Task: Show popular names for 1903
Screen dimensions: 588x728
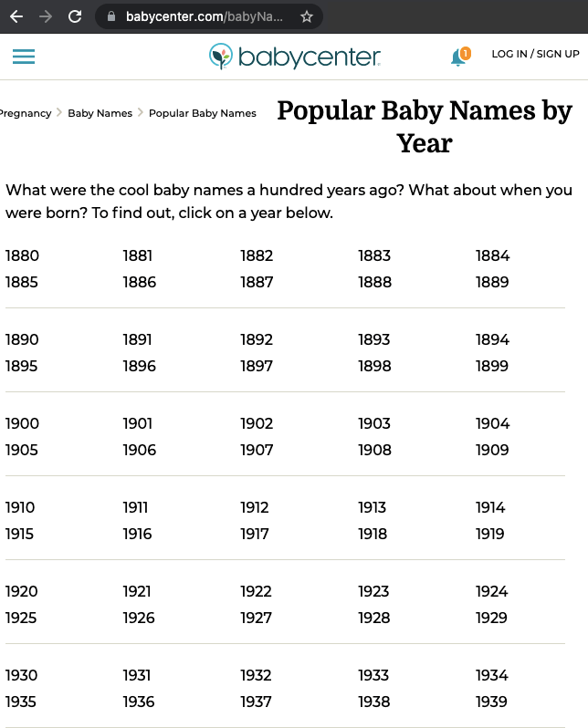Action: pyautogui.click(x=374, y=423)
